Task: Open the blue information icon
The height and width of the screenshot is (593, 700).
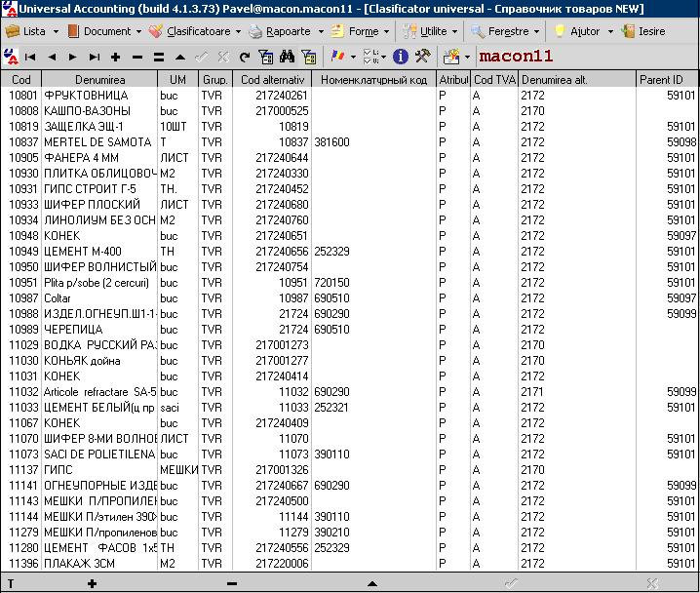Action: coord(401,57)
